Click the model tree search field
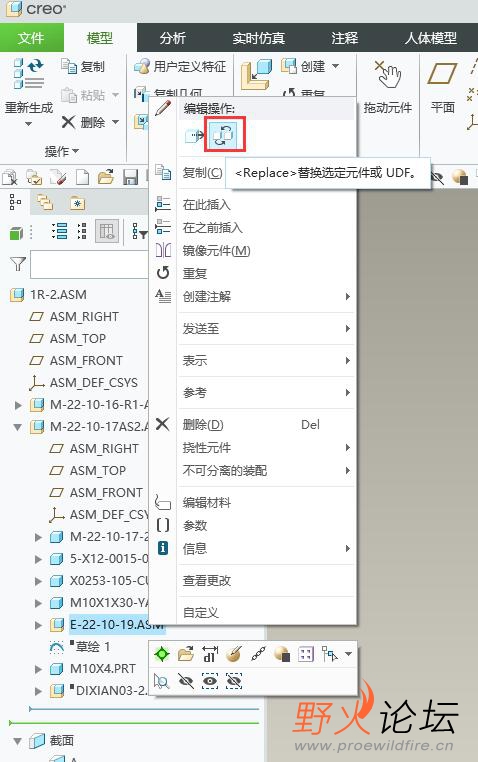Image resolution: width=478 pixels, height=762 pixels. pyautogui.click(x=89, y=264)
